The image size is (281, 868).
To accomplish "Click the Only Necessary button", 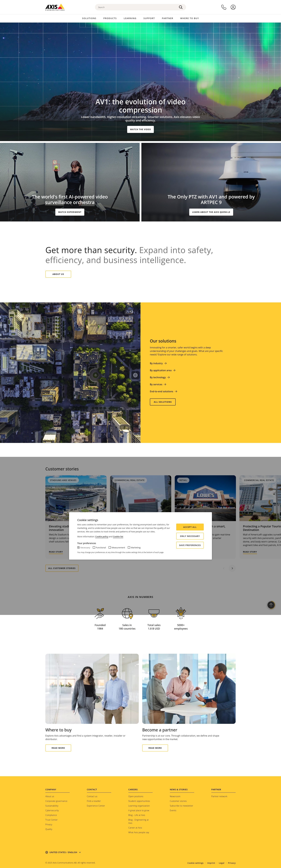I will pos(190,536).
